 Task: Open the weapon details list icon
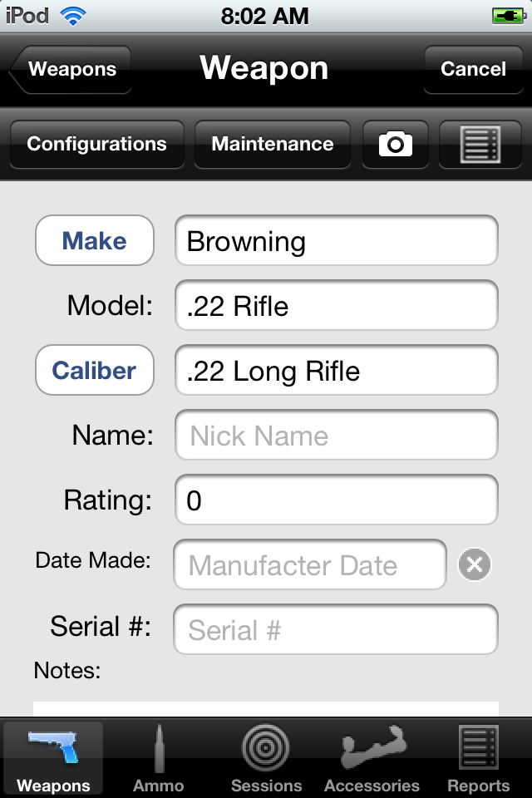pos(480,143)
